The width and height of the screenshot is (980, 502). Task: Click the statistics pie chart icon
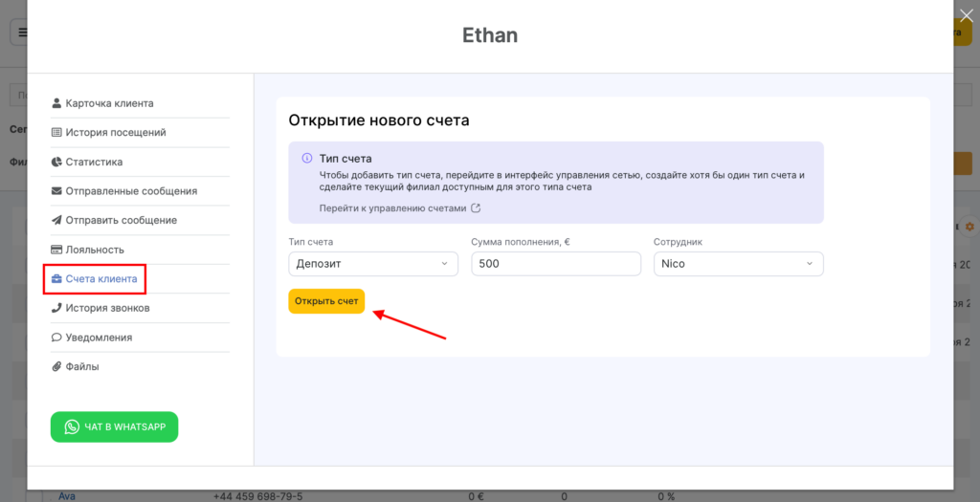(x=57, y=163)
